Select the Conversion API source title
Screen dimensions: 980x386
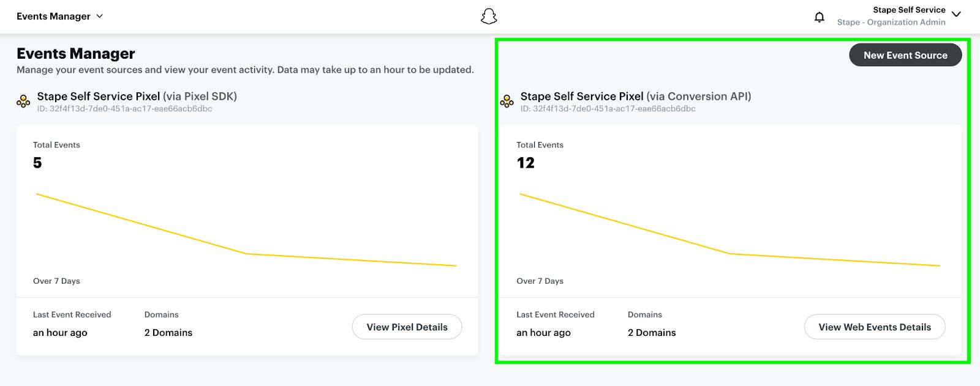[x=636, y=96]
